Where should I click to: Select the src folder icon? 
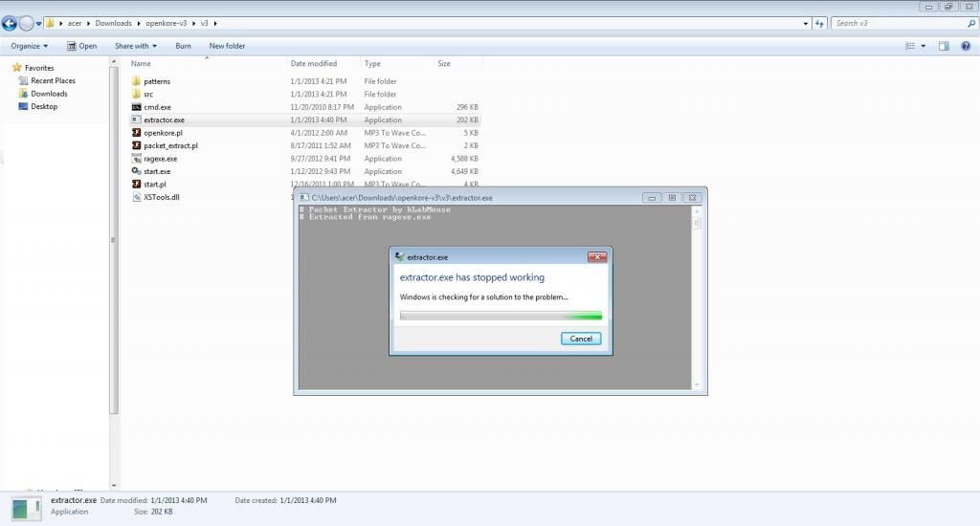point(136,95)
